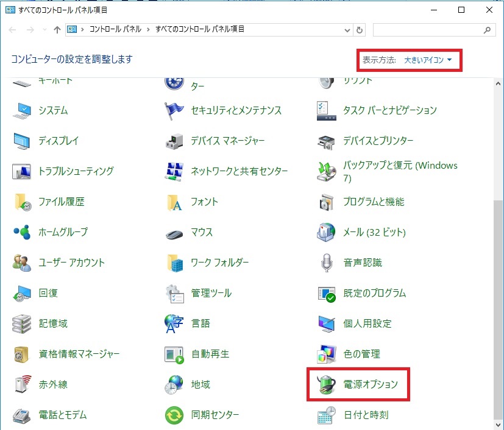Click the 回復 icon
Viewport: 504px width, 430px height.
[22, 293]
